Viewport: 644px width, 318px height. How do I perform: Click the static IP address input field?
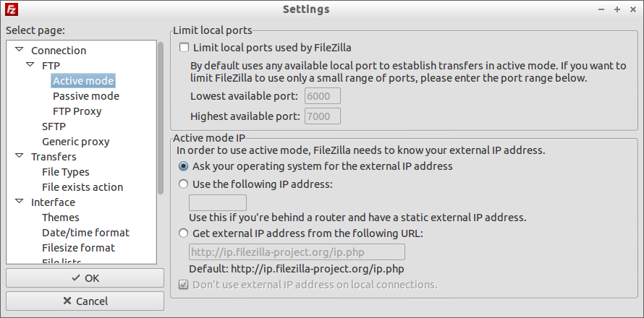pyautogui.click(x=218, y=202)
